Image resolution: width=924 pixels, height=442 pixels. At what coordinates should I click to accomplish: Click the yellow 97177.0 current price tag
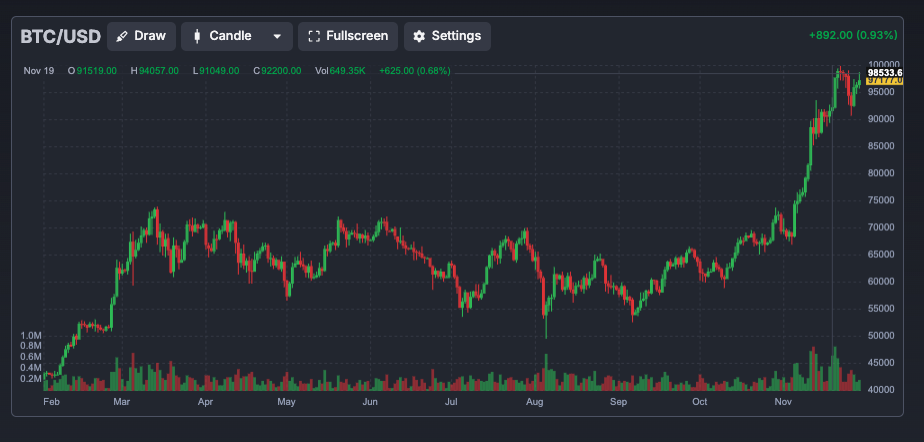tap(885, 81)
